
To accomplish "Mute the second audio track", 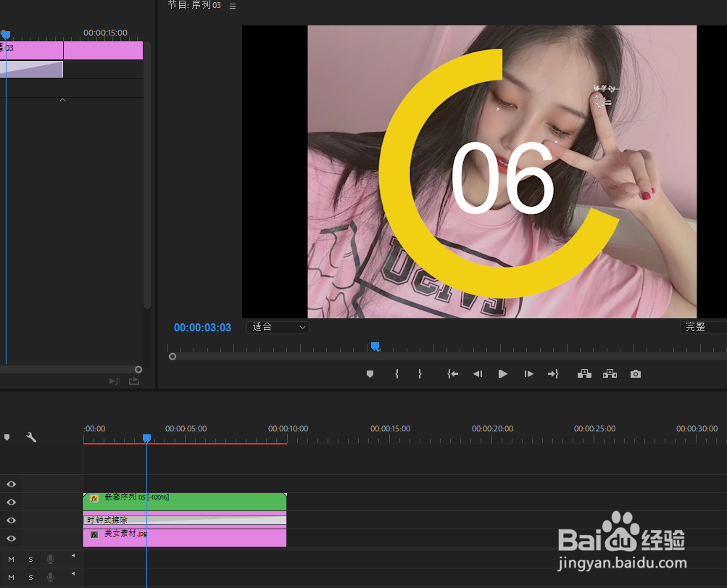I will [11, 577].
